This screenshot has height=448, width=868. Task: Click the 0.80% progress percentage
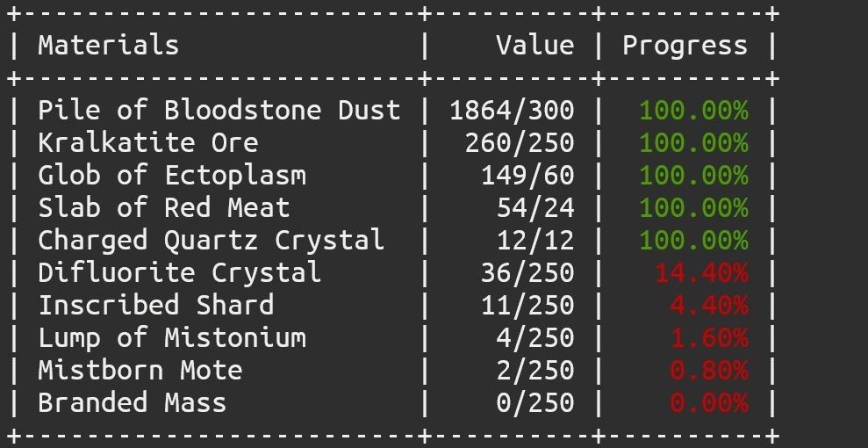click(709, 371)
